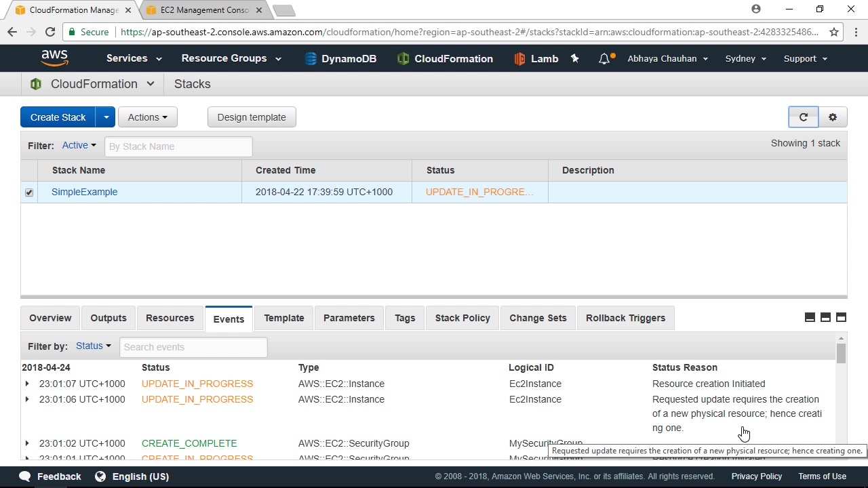View site security info via the Secure lock

(x=87, y=32)
